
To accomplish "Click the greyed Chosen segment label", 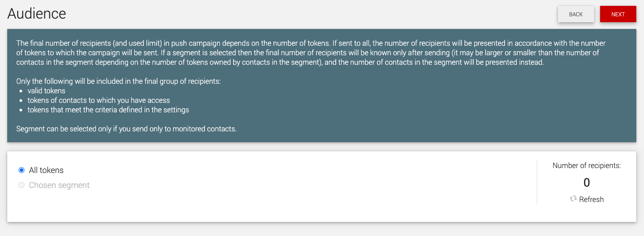I will [x=59, y=185].
